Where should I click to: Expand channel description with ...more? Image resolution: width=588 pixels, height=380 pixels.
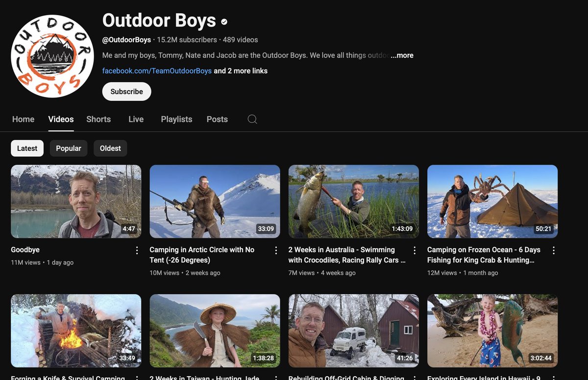click(402, 55)
